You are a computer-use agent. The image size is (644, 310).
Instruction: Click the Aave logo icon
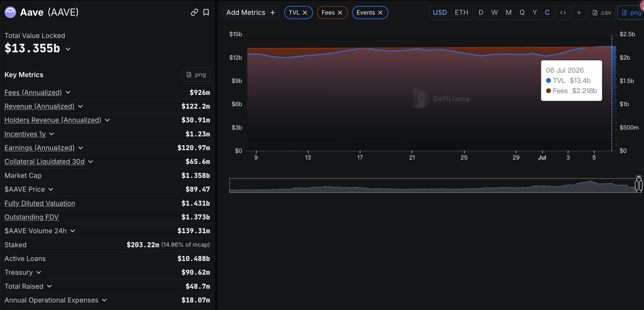10,12
